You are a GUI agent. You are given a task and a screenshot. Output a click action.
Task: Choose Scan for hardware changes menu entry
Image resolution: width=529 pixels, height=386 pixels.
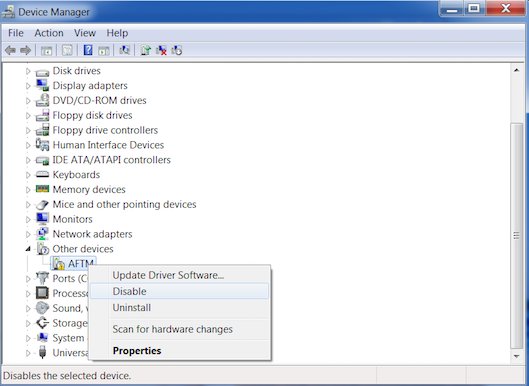point(180,329)
